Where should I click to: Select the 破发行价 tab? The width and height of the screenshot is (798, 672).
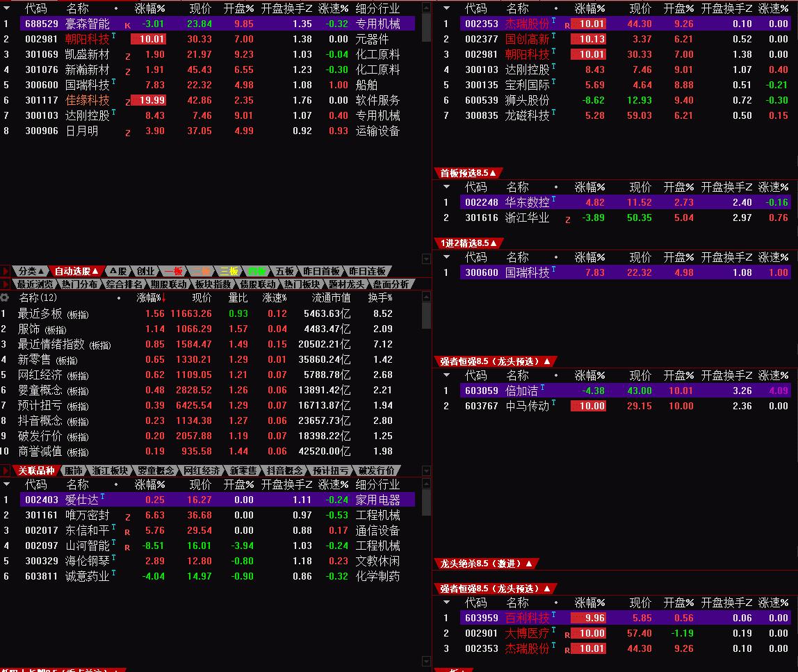[x=376, y=470]
